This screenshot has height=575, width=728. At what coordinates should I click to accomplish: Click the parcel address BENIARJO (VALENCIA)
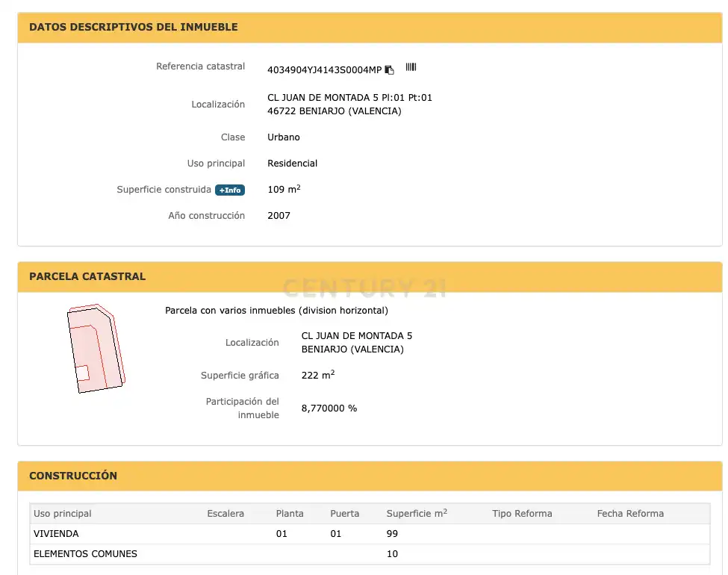click(352, 349)
